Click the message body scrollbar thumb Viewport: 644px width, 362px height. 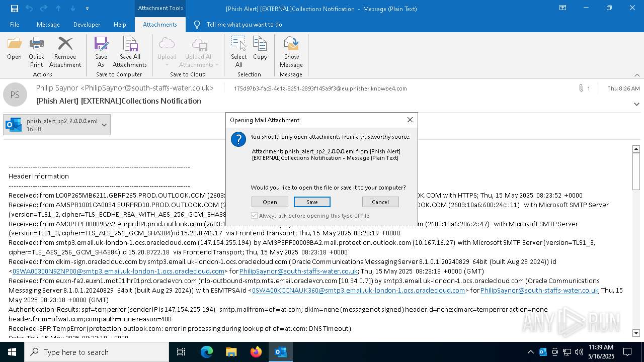tap(636, 170)
